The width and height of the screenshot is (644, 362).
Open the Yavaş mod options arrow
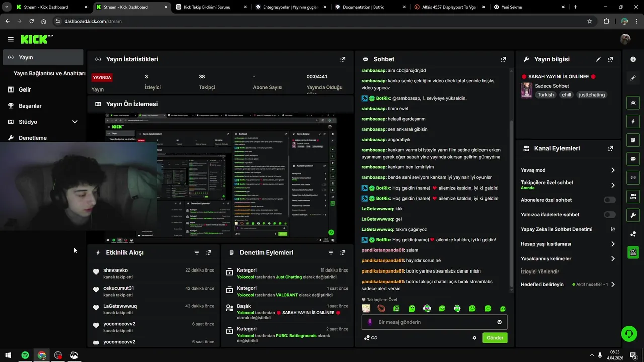(613, 170)
